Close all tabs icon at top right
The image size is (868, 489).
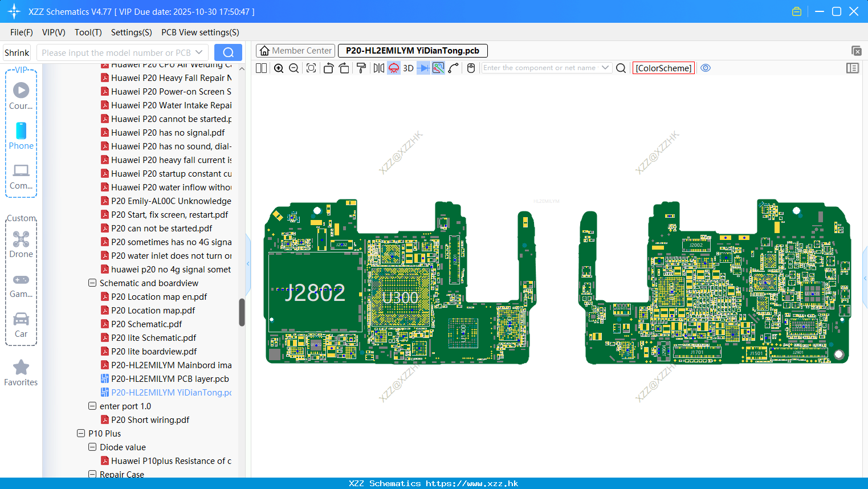tap(856, 51)
